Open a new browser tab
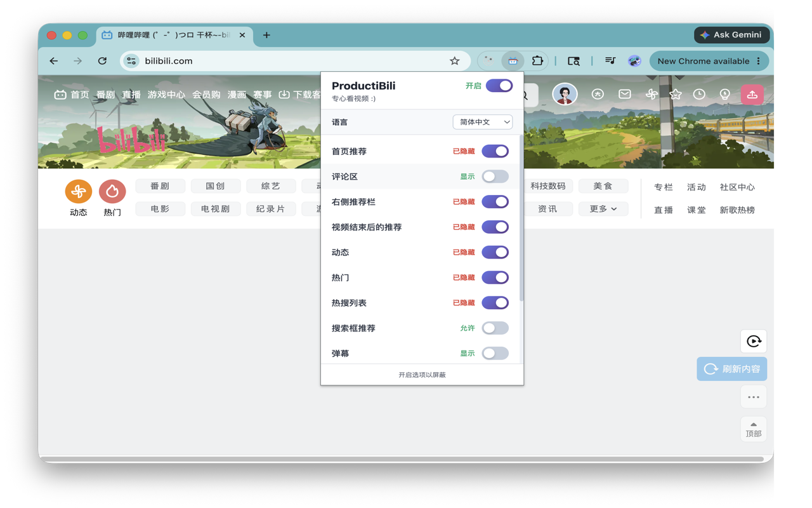 [x=266, y=36]
